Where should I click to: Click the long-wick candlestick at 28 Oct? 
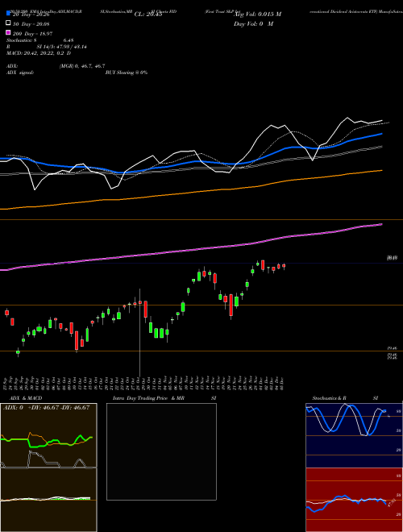(139, 332)
